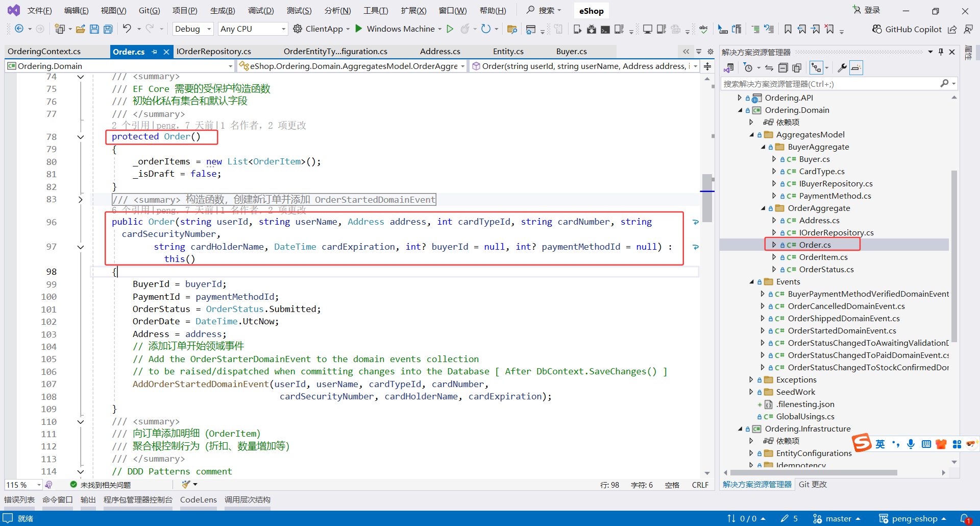This screenshot has height=526, width=980.
Task: Open the editor zoom level dropdown showing 115 %
Action: (x=23, y=485)
